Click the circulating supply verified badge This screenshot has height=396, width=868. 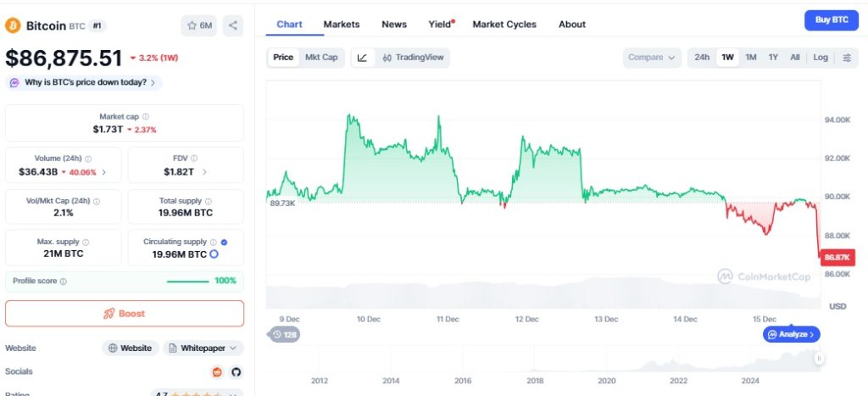tap(224, 242)
